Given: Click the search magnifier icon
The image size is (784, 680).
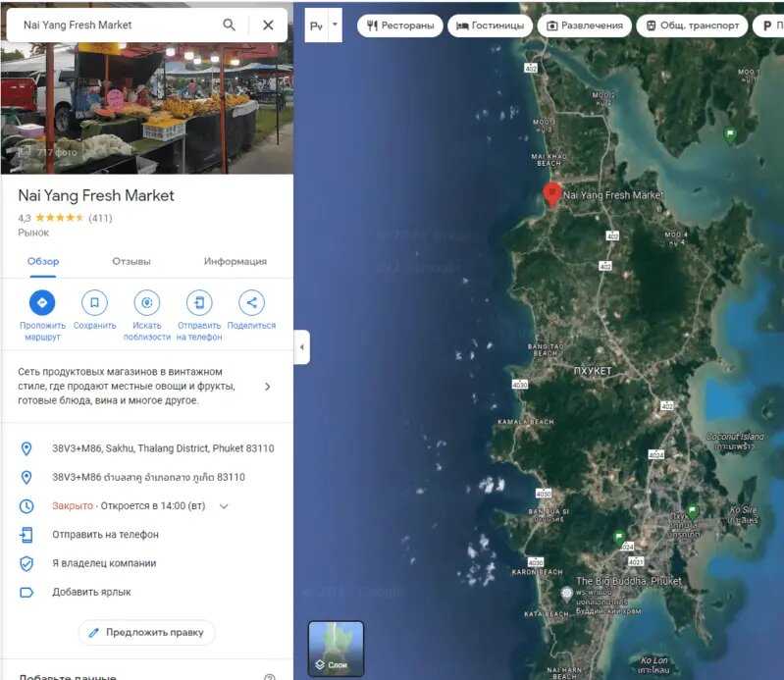Looking at the screenshot, I should tap(229, 25).
